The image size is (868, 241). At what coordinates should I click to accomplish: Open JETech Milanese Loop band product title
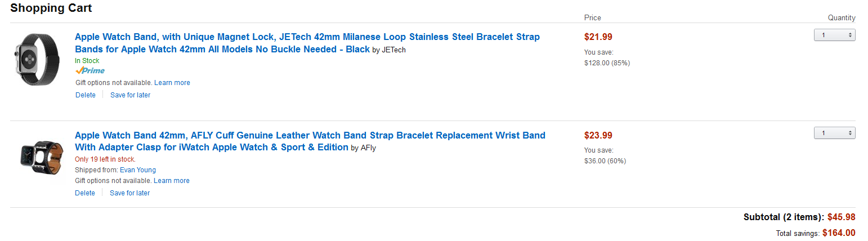click(x=307, y=43)
